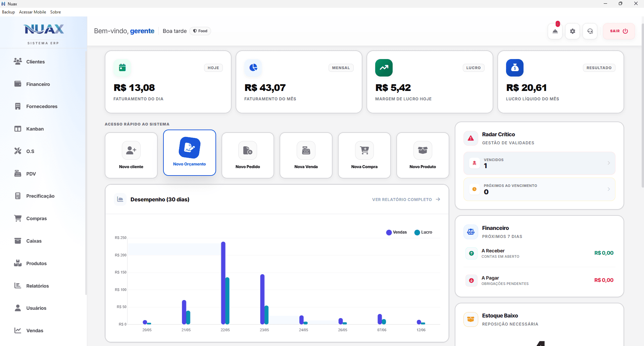Click the A Receber green arrow icon

(472, 253)
